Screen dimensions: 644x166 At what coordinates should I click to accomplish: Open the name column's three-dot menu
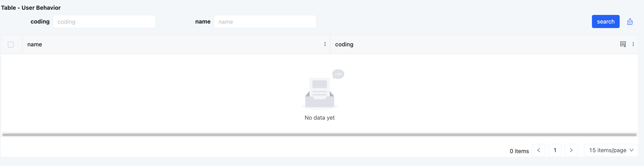point(325,44)
